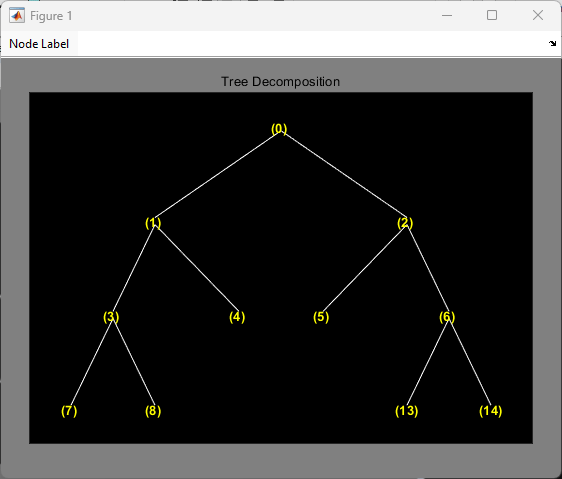The height and width of the screenshot is (479, 562).
Task: Select leaf node (14)
Action: point(491,411)
